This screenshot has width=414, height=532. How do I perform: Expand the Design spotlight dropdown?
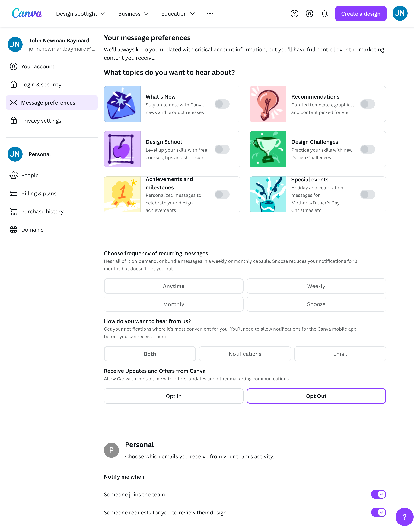[81, 14]
